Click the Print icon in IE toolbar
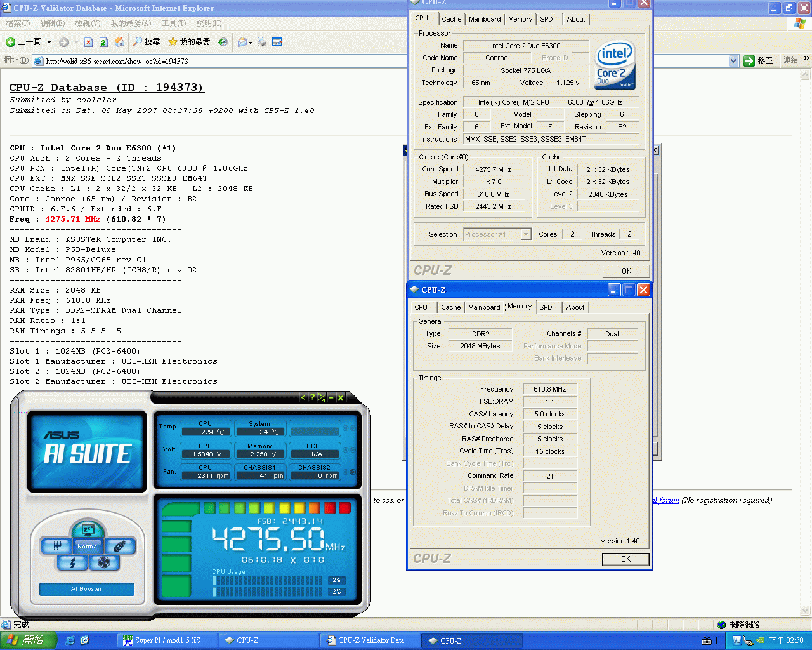Image resolution: width=812 pixels, height=650 pixels. [261, 42]
